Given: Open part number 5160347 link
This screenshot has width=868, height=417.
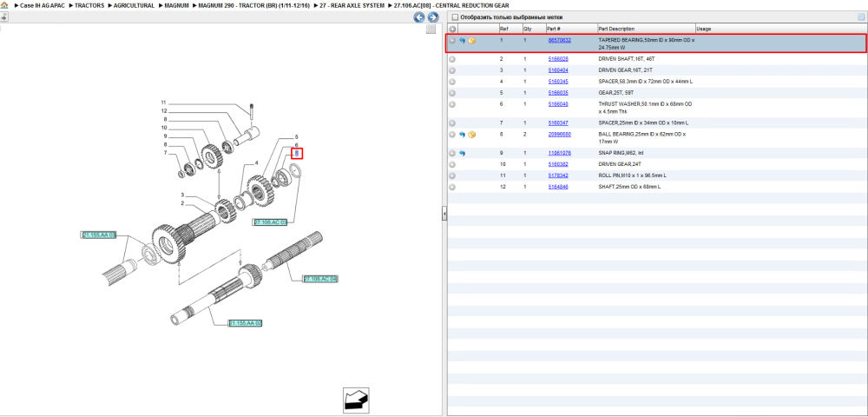Looking at the screenshot, I should pos(558,123).
